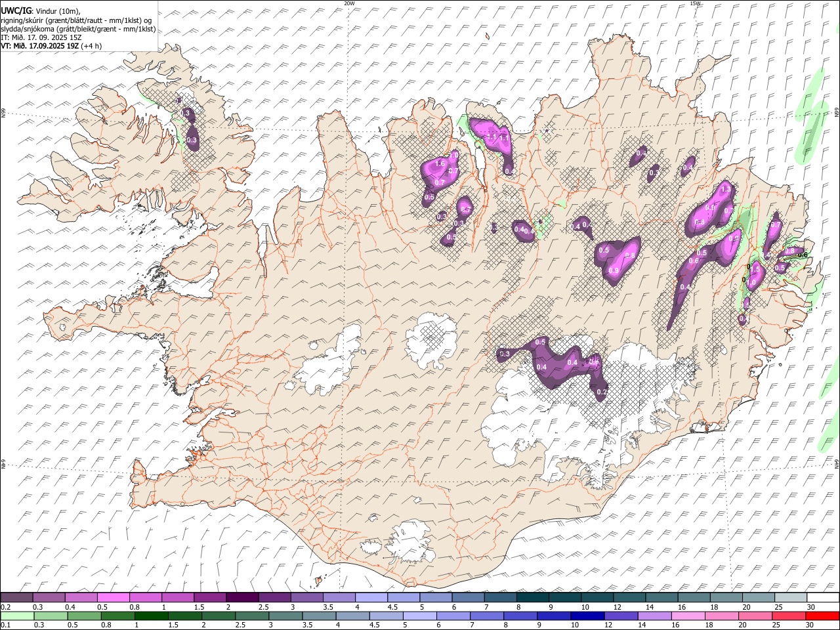Click the bright red swatch after 30
This screenshot has height=630, width=840.
[823, 616]
